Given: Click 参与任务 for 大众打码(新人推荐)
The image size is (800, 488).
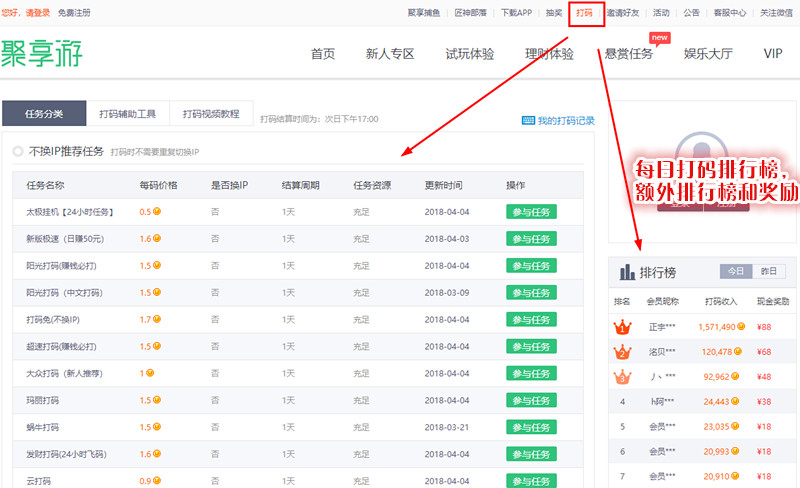Looking at the screenshot, I should [x=531, y=374].
